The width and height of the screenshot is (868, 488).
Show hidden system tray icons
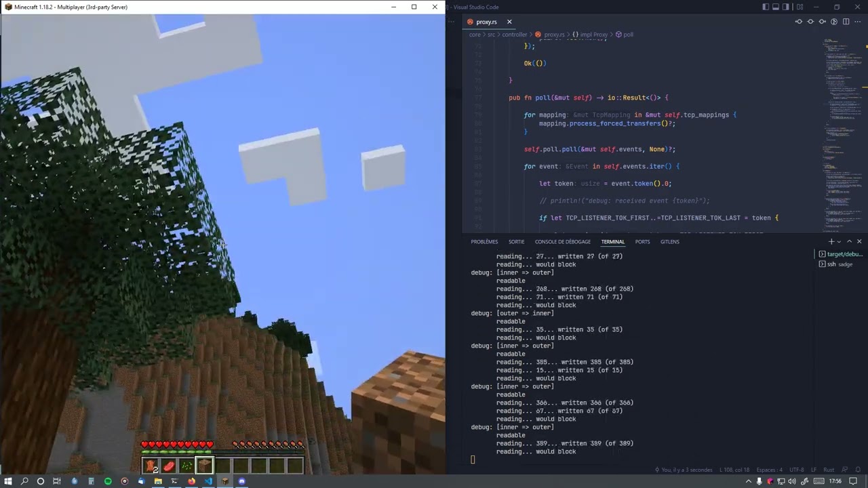point(749,481)
